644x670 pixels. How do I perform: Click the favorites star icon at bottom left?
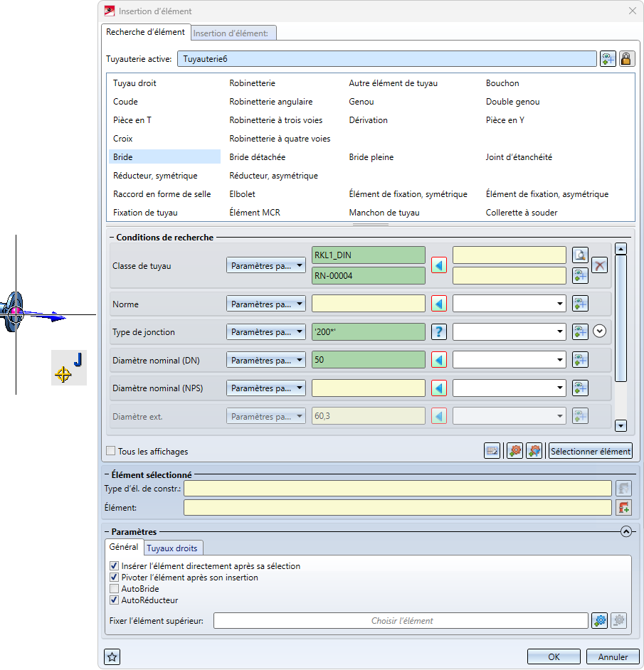(x=111, y=656)
